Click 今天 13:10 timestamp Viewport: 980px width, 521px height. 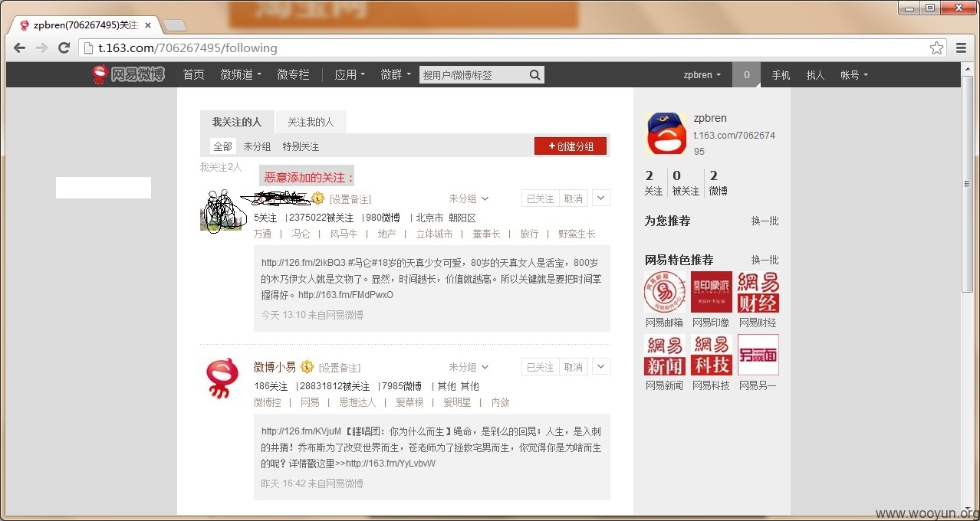[x=283, y=315]
